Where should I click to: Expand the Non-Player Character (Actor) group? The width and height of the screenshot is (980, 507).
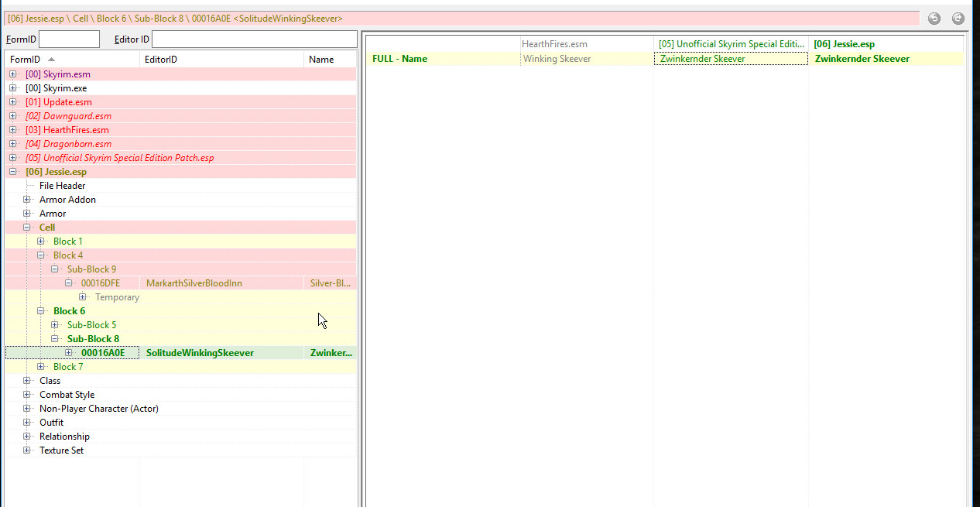[x=27, y=409]
